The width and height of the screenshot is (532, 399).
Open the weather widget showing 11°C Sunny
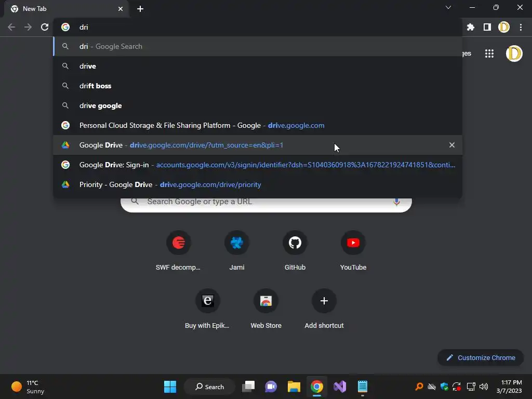(28, 387)
